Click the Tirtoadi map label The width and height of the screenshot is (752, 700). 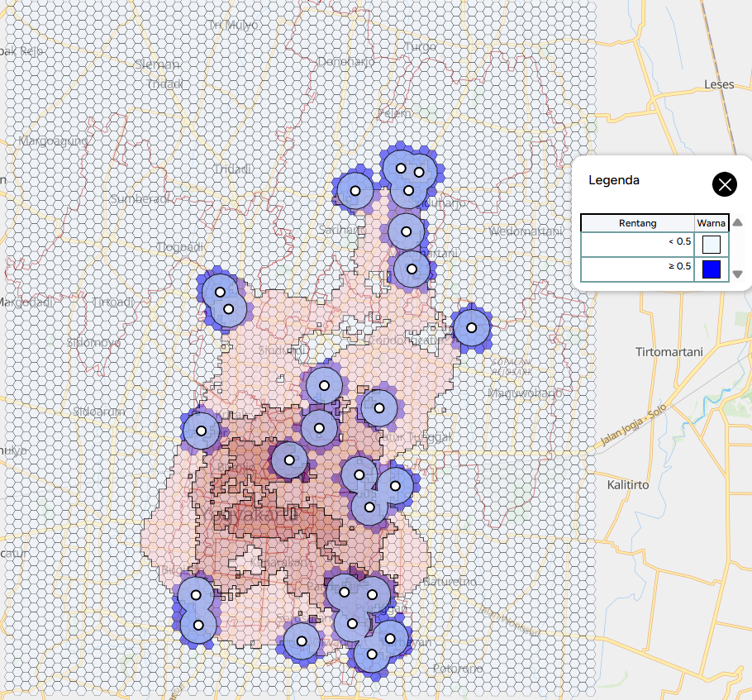pyautogui.click(x=113, y=302)
